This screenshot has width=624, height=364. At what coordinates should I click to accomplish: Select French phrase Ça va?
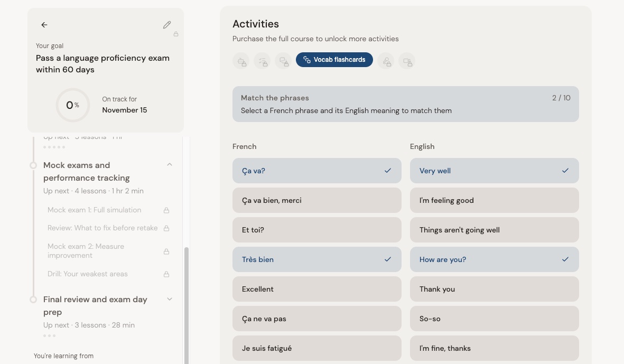point(317,171)
